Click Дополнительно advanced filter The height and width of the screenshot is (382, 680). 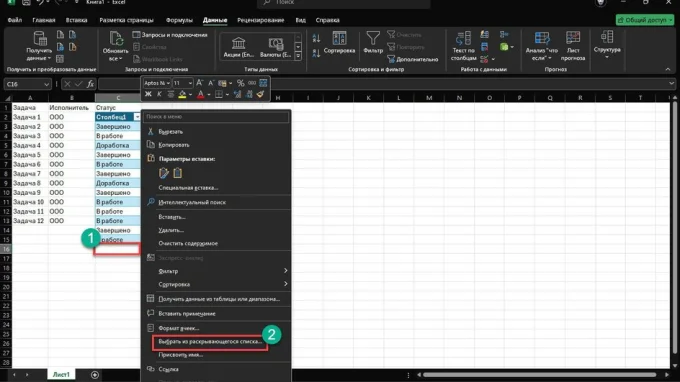click(412, 59)
